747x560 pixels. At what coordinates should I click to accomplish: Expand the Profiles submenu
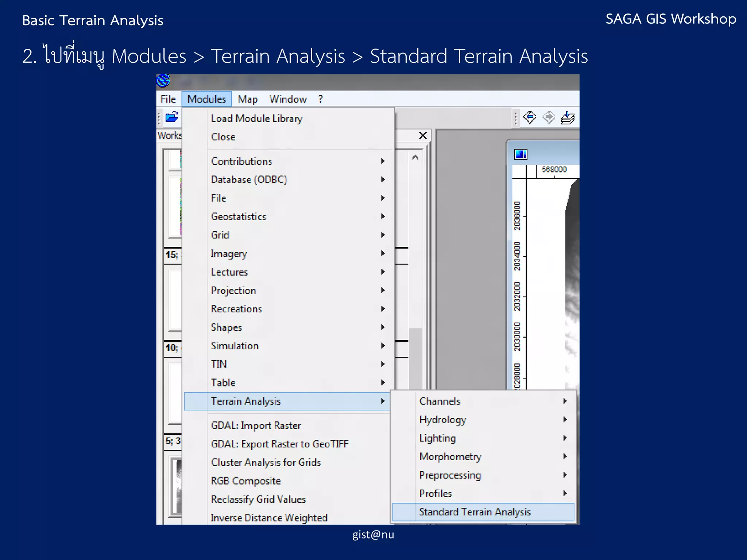tap(483, 494)
